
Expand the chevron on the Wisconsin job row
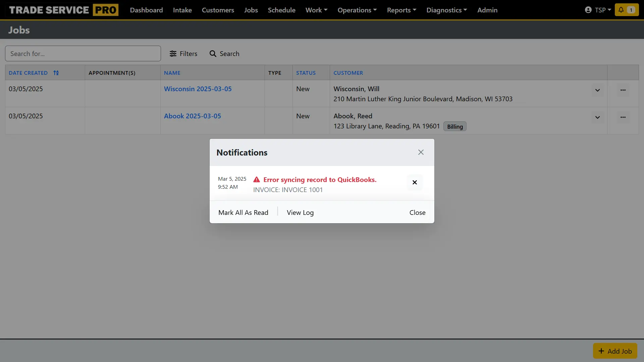tap(597, 90)
